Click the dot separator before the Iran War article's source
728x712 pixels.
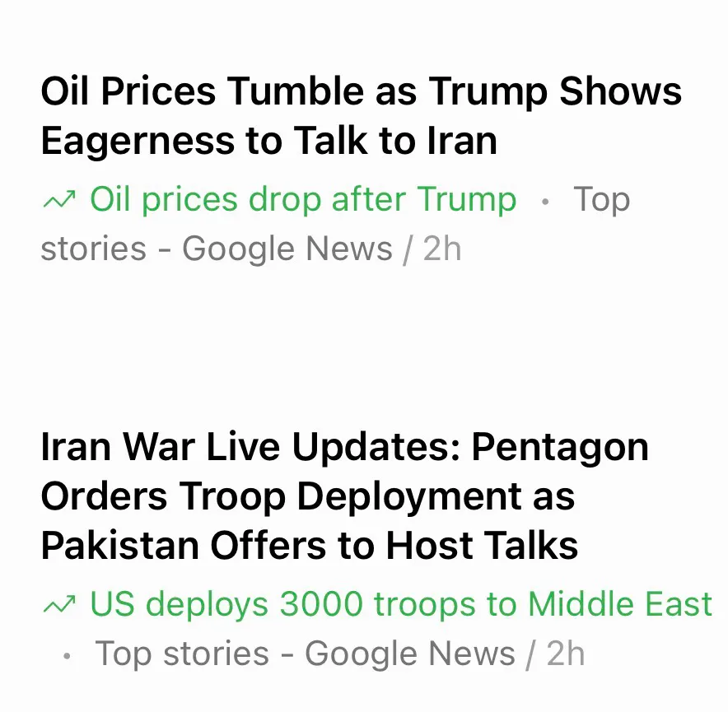coord(68,656)
